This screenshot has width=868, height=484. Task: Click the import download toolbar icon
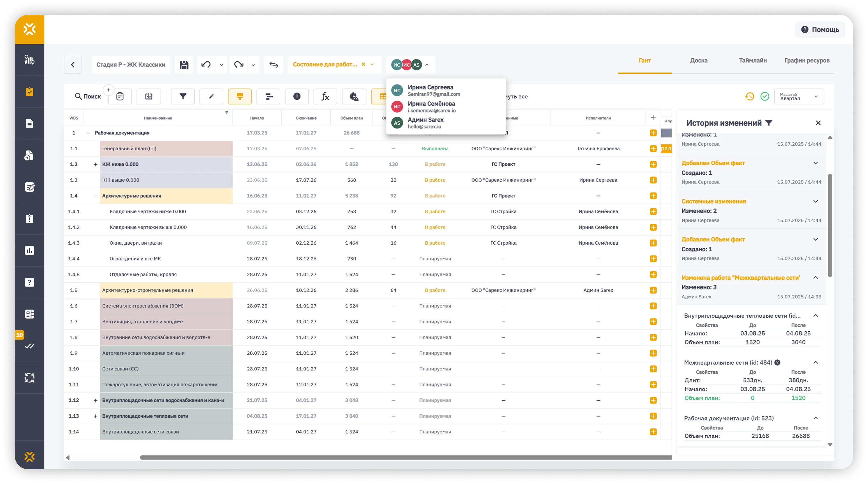(149, 96)
